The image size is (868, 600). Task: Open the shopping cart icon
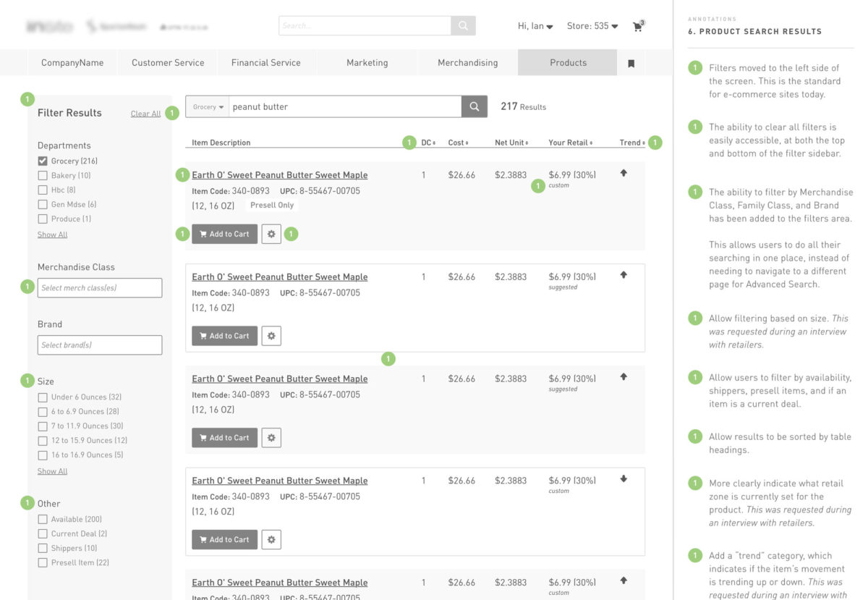639,25
